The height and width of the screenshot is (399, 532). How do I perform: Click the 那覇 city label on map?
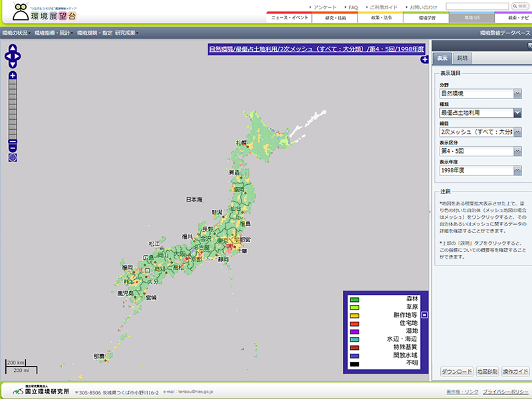pyautogui.click(x=99, y=356)
